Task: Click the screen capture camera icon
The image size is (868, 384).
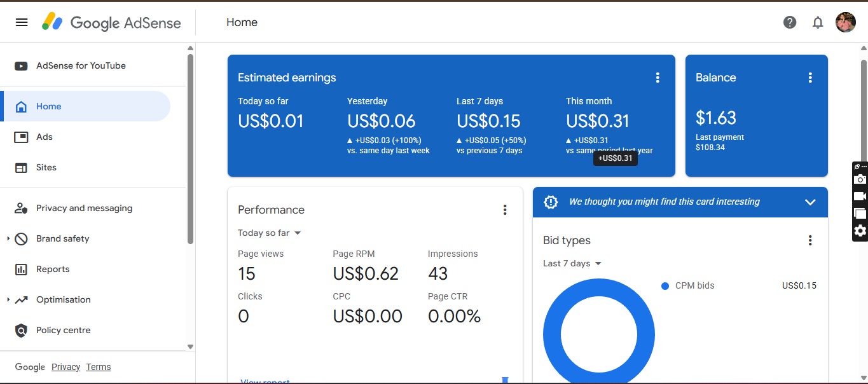Action: tap(860, 180)
